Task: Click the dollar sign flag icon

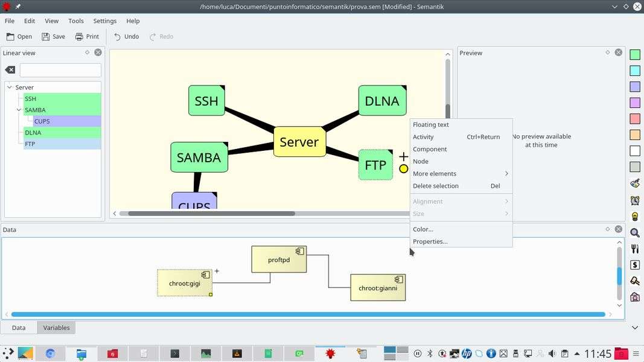Action: (x=635, y=265)
